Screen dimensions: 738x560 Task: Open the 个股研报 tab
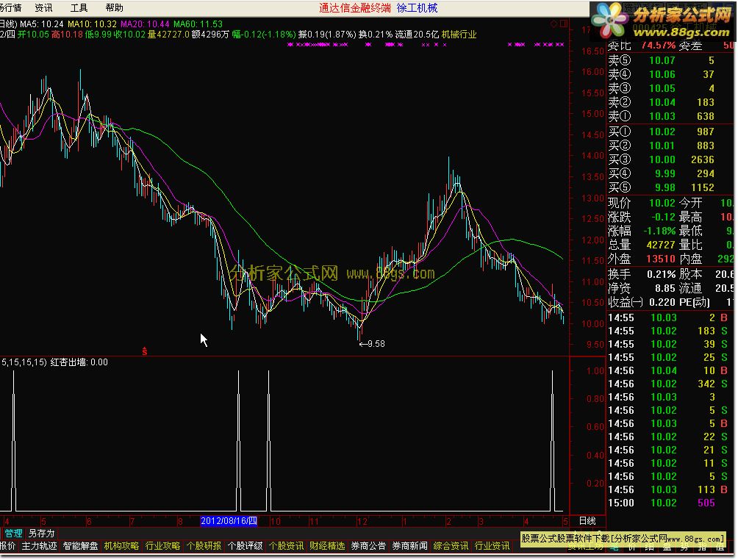click(x=204, y=546)
